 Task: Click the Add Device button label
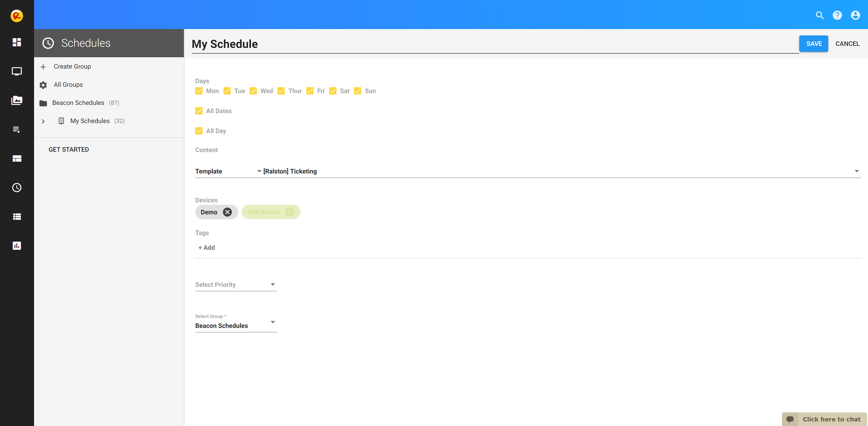coord(263,212)
